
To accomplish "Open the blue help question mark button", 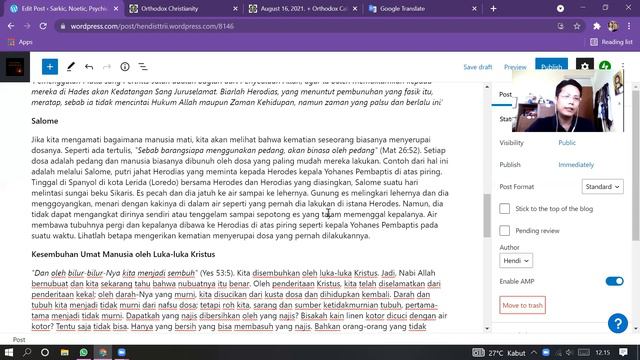I will coord(618,323).
